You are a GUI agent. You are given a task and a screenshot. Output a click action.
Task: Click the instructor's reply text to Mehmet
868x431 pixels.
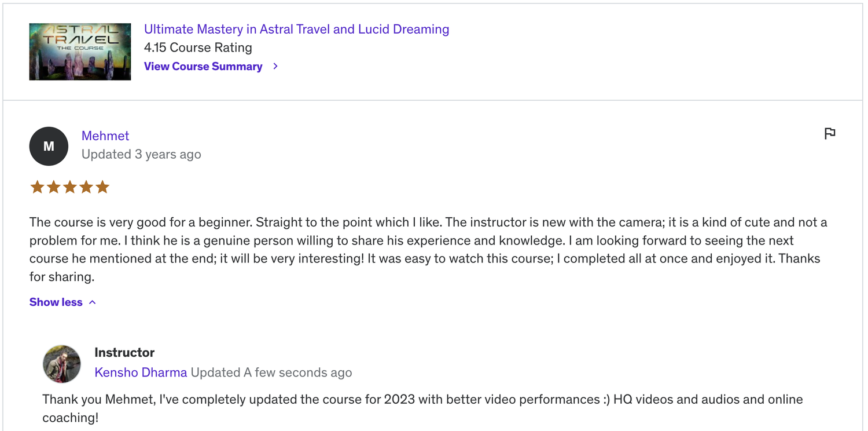pyautogui.click(x=422, y=408)
